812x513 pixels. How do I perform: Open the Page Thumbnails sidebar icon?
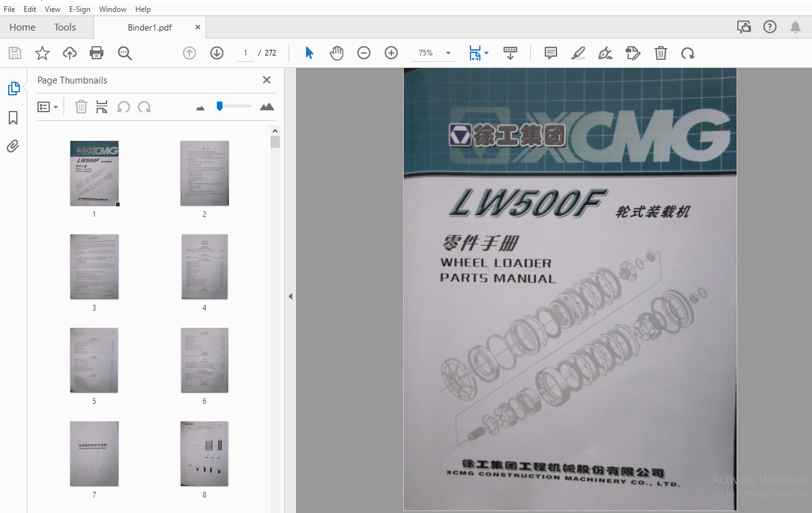[x=14, y=89]
